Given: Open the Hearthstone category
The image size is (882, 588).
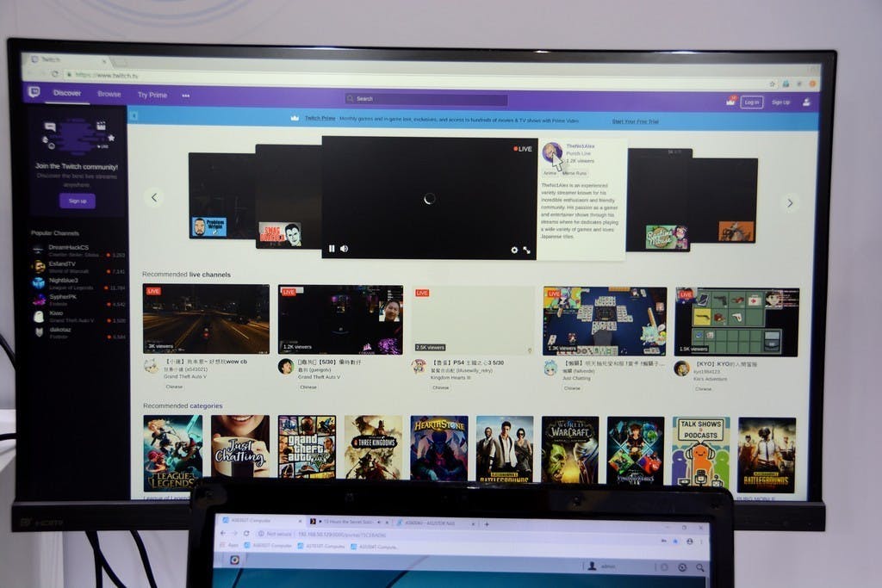Looking at the screenshot, I should pyautogui.click(x=439, y=449).
